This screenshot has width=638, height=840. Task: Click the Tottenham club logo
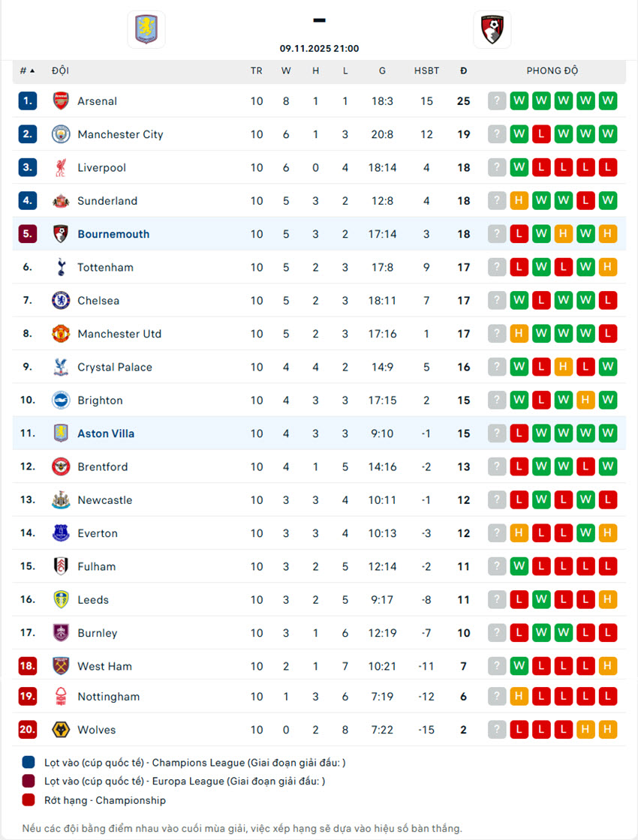[x=61, y=267]
